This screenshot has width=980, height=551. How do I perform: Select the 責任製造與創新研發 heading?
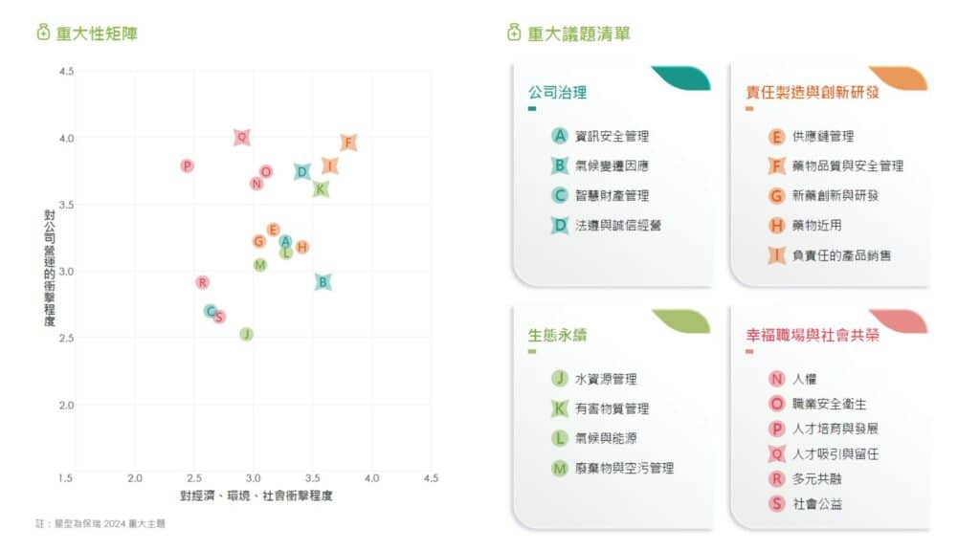click(x=813, y=93)
